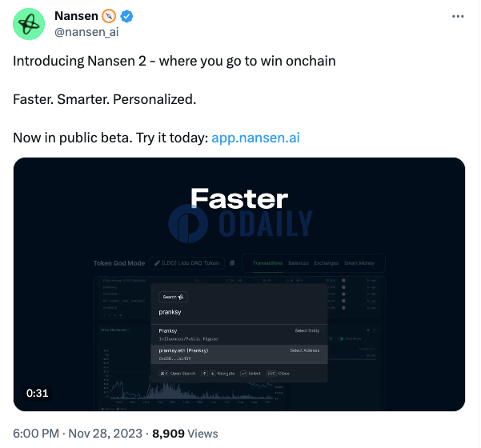Click the pencil icon beside Lido DAO Token
Image resolution: width=481 pixels, height=448 pixels.
pyautogui.click(x=154, y=262)
